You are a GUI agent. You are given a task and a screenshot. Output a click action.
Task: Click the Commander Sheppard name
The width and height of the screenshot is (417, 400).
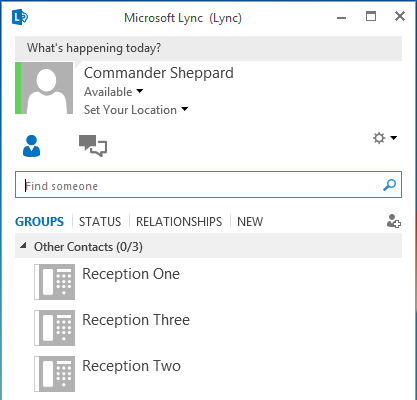(x=159, y=73)
